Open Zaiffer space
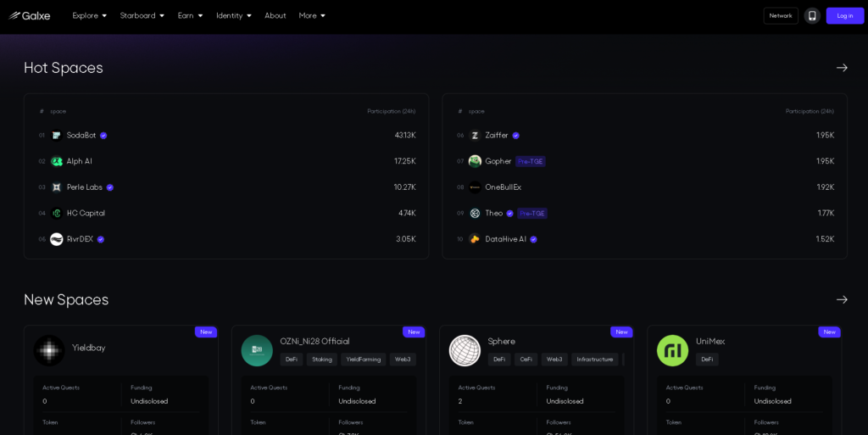 (497, 135)
